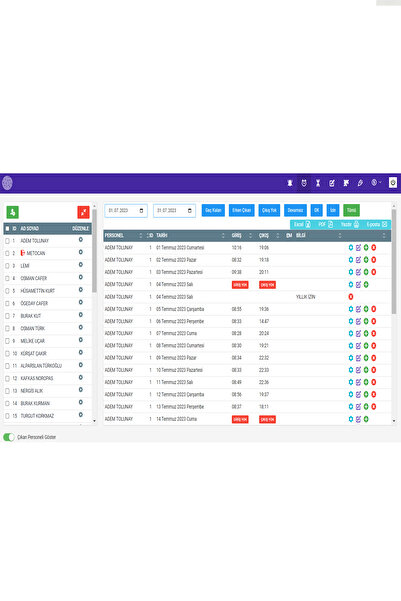Viewport: 401px width, 601px height.
Task: Click green add icon on 03 Temmuz 2023 row
Action: pos(366,272)
